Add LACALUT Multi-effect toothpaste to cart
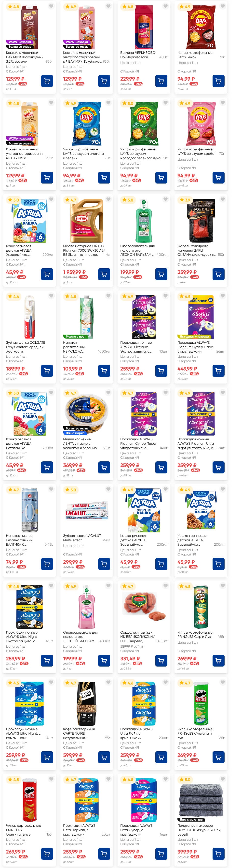 104,564
